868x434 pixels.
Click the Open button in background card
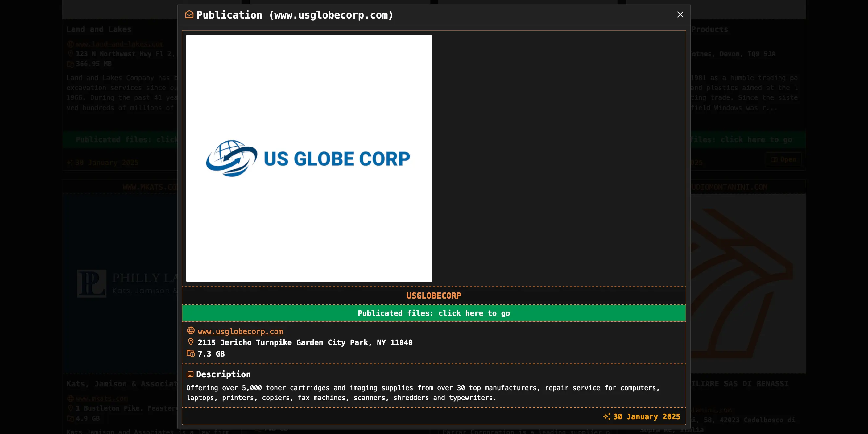(x=783, y=159)
